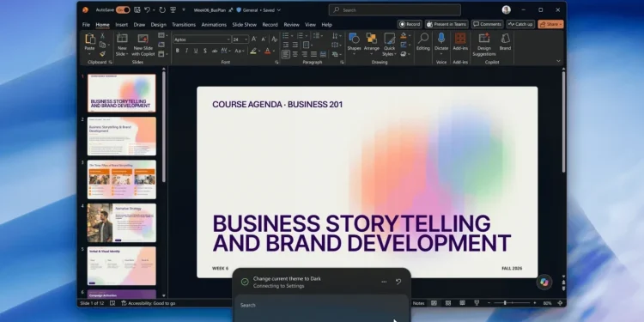Switch to the Animations tab

click(x=214, y=25)
